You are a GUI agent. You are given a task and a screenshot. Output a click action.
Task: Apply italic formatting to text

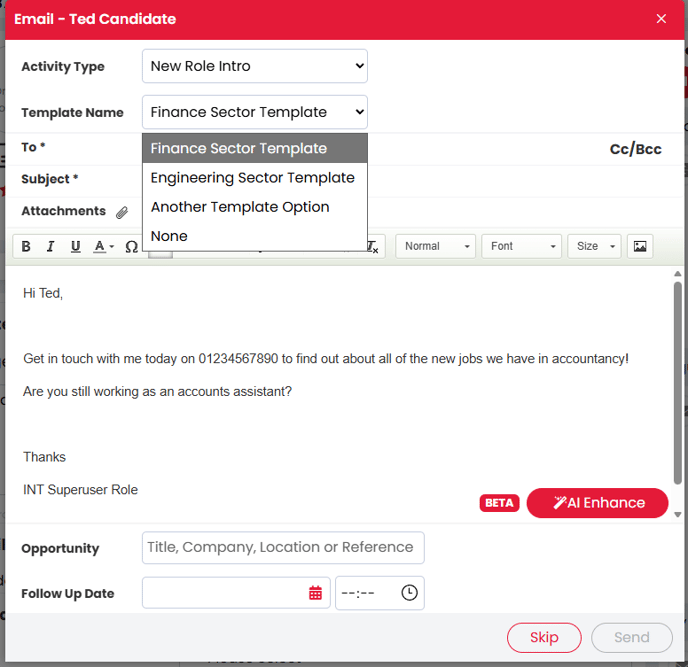(x=50, y=246)
